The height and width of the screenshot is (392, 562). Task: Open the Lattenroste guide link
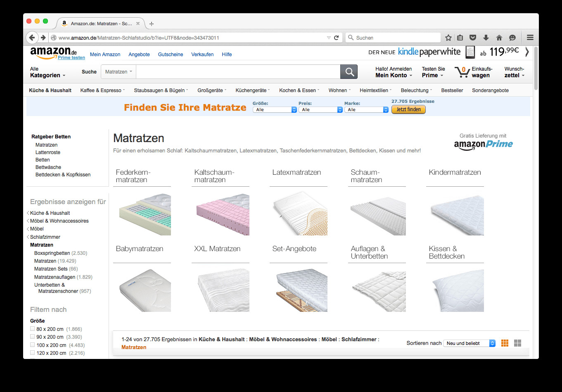48,152
